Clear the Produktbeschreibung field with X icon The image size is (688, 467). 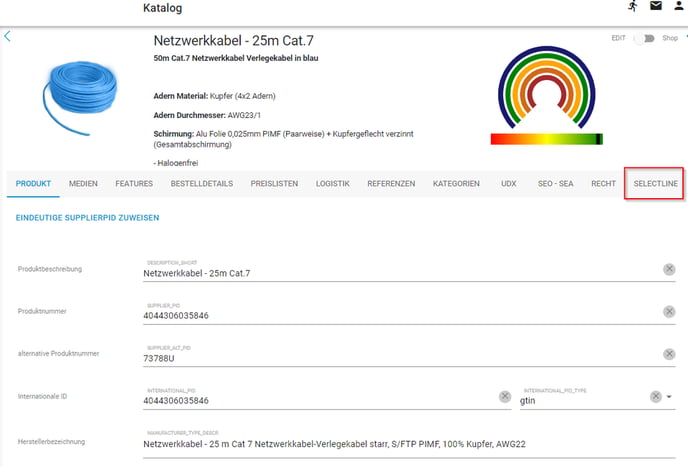coord(669,269)
